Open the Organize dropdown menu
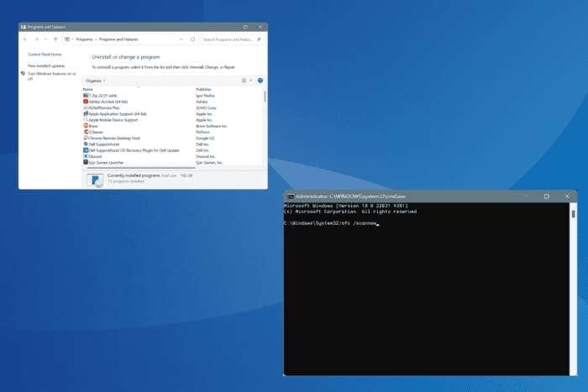Screen dimensions: 588x392 tap(95, 81)
